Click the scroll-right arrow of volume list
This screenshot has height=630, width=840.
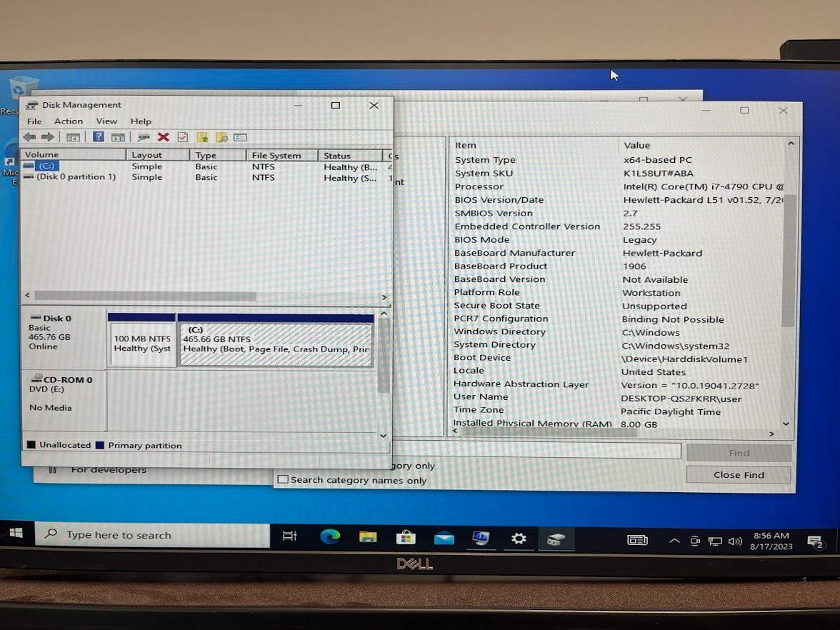[384, 297]
